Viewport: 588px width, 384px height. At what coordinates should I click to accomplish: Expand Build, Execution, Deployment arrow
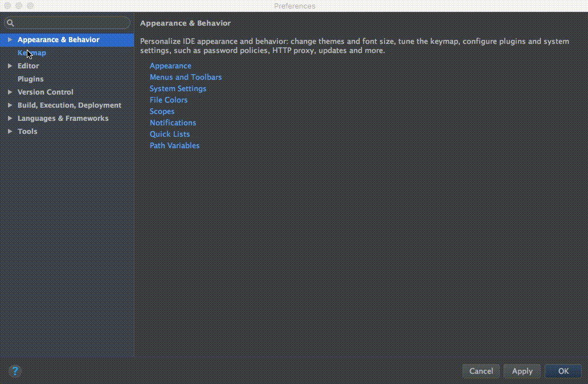[x=10, y=105]
